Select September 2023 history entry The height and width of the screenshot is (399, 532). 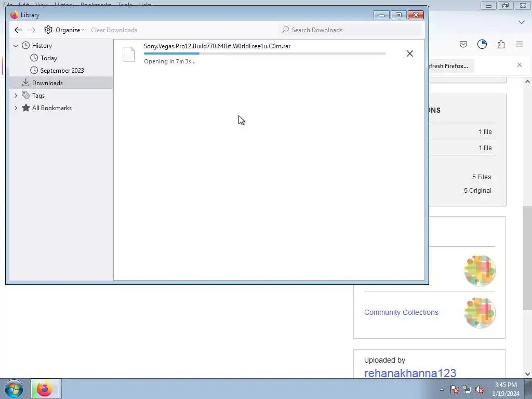(62, 71)
